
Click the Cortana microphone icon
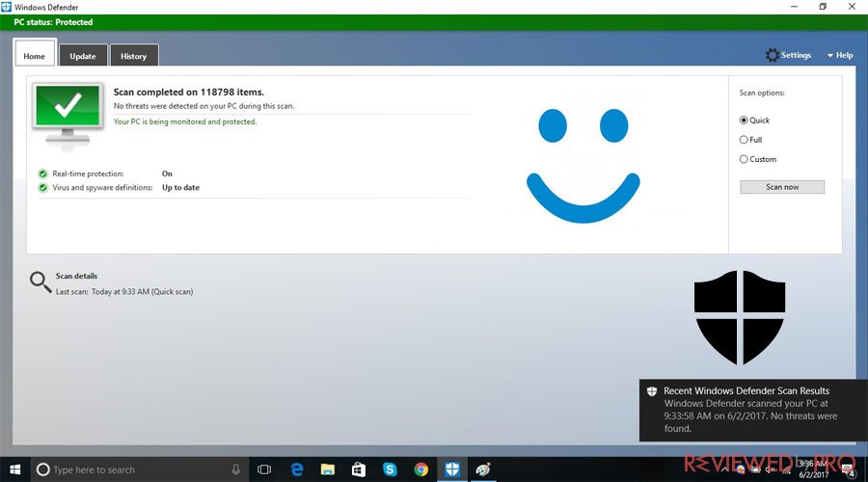236,469
